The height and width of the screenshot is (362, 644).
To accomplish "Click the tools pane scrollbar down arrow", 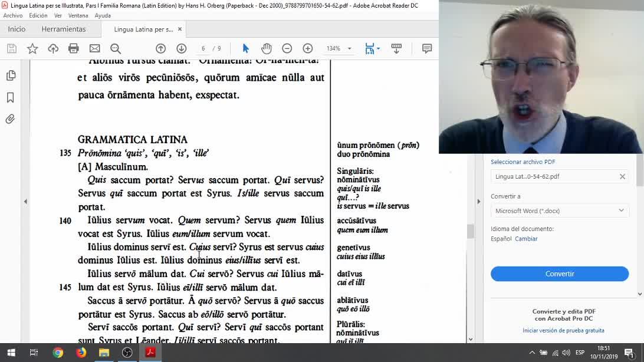I will (x=640, y=294).
